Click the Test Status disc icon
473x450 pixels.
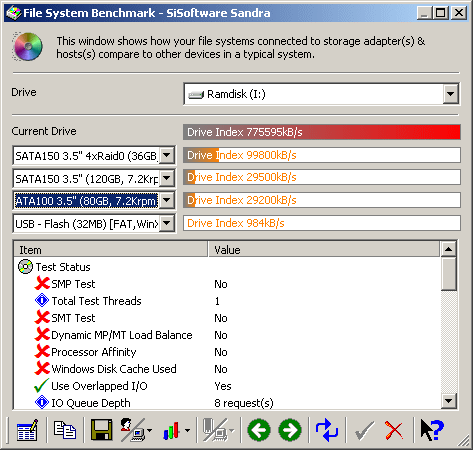coord(25,267)
